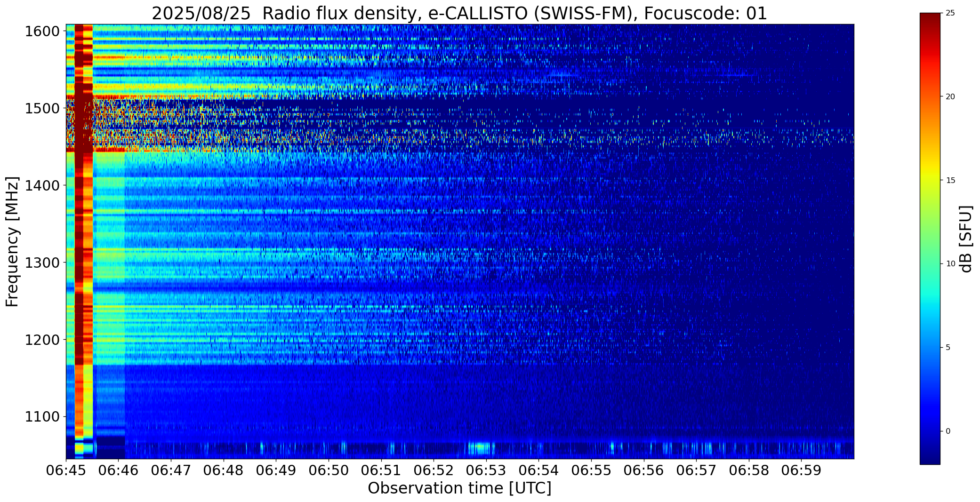Click the colorbar value 25 label
Image resolution: width=980 pixels, height=502 pixels.
[x=950, y=13]
